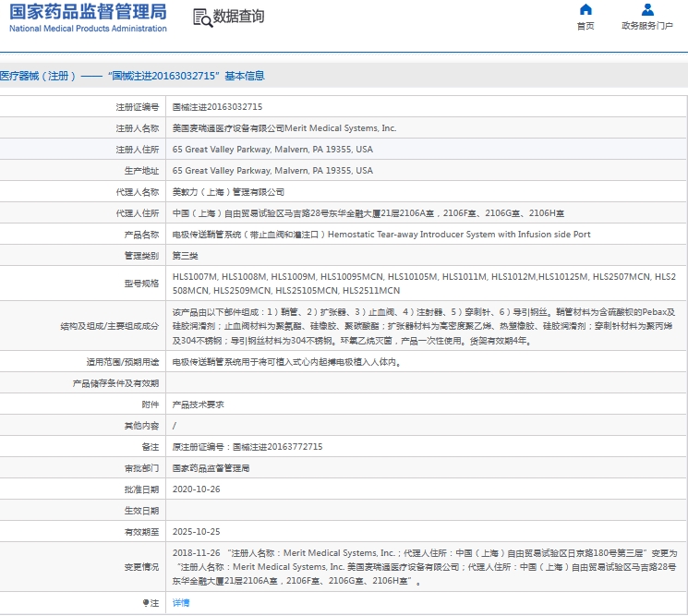Click the 其他内容 row label
Screen dimensions: 688x616
(141, 426)
